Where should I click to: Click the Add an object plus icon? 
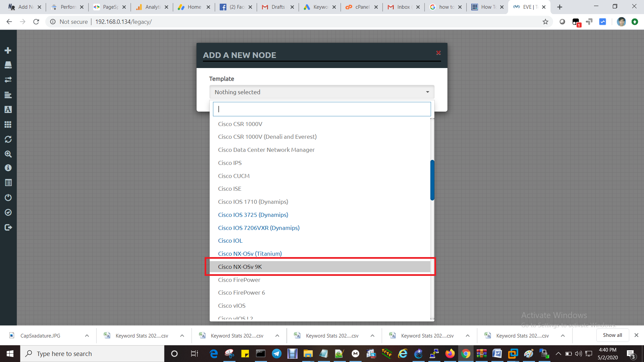(8, 50)
